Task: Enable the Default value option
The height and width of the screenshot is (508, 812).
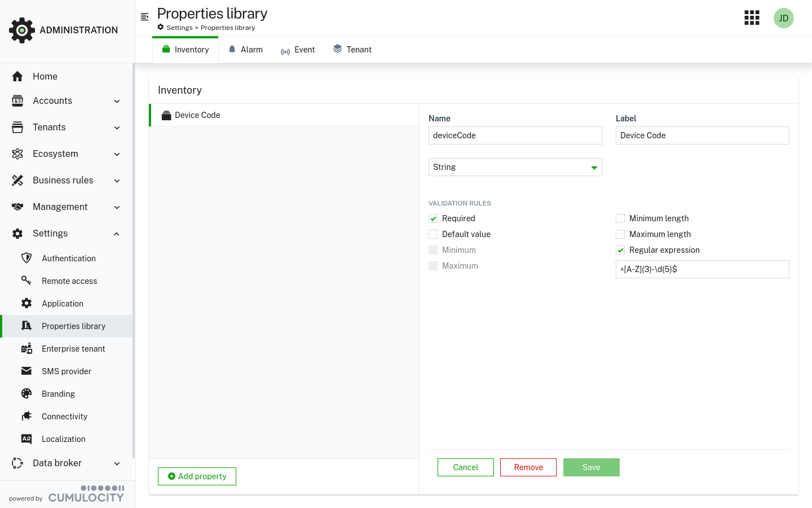Action: click(x=433, y=234)
